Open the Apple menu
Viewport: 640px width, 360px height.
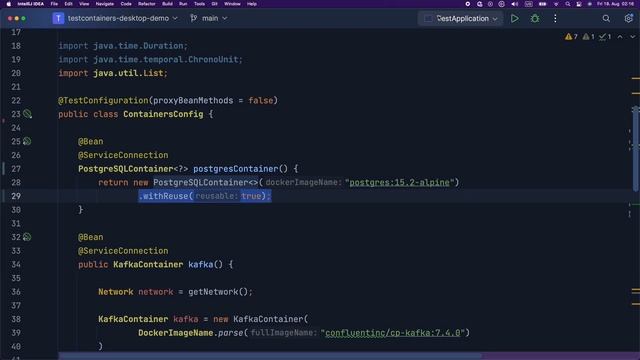tap(8, 4)
